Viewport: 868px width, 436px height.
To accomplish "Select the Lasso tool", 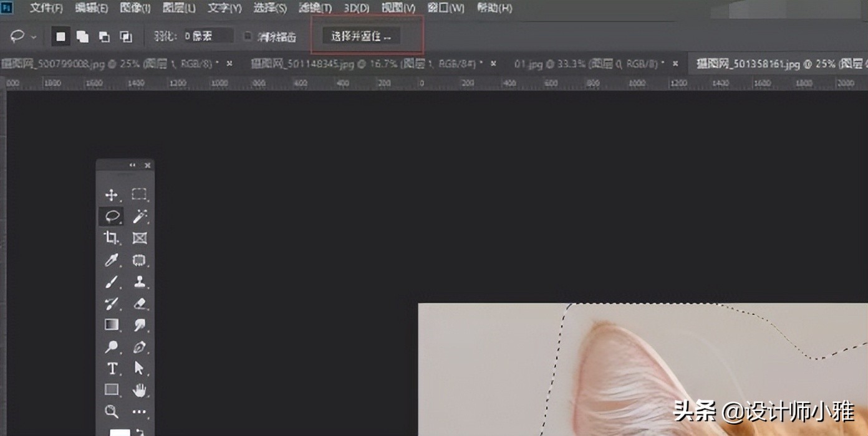I will [x=113, y=216].
